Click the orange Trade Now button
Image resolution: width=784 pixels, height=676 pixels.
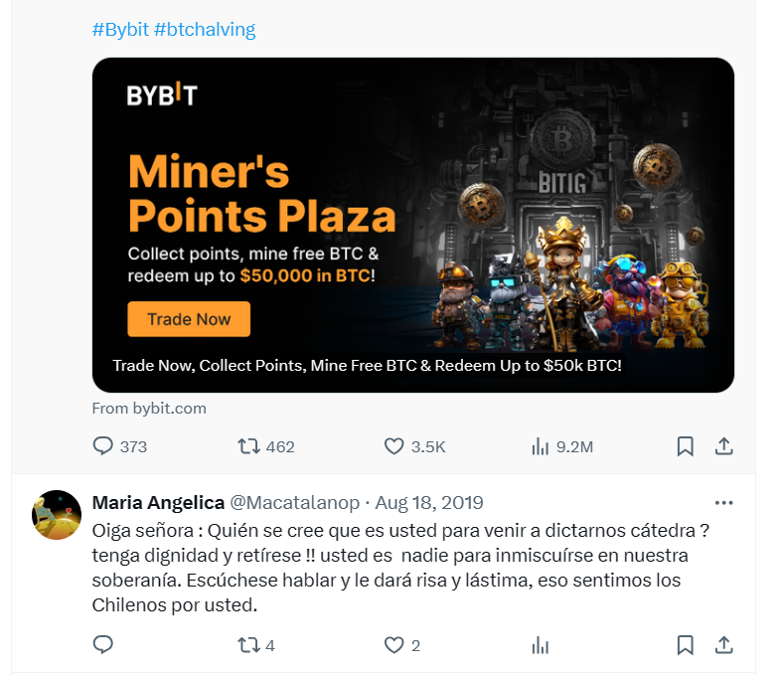tap(189, 319)
